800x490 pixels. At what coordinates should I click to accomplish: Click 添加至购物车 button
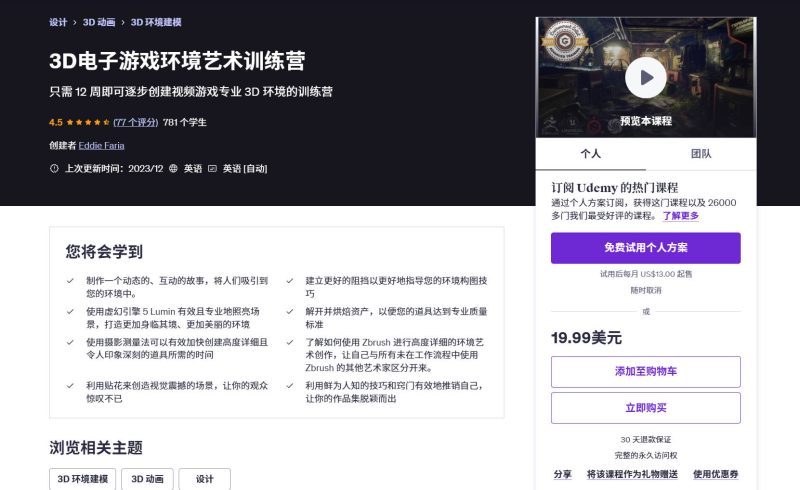point(645,372)
